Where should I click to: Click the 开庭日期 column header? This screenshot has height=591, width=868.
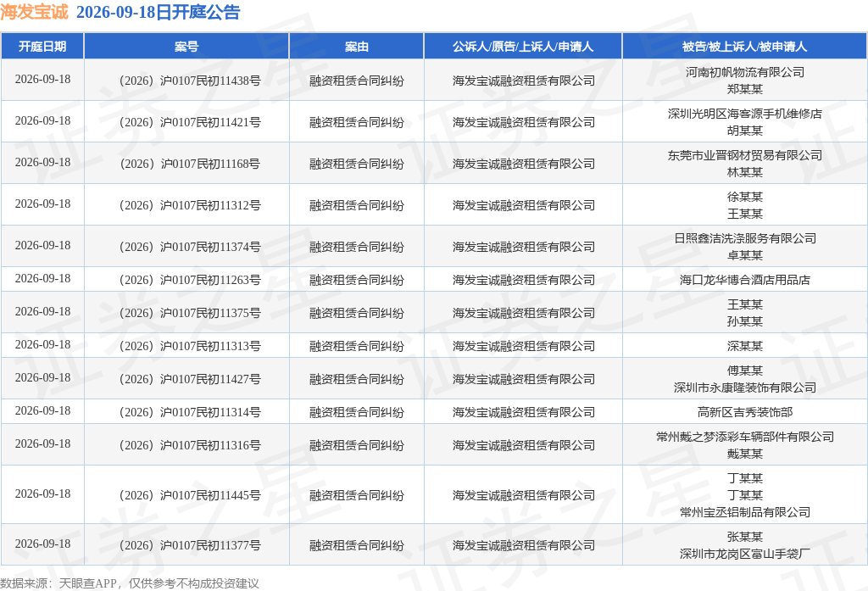tap(42, 47)
